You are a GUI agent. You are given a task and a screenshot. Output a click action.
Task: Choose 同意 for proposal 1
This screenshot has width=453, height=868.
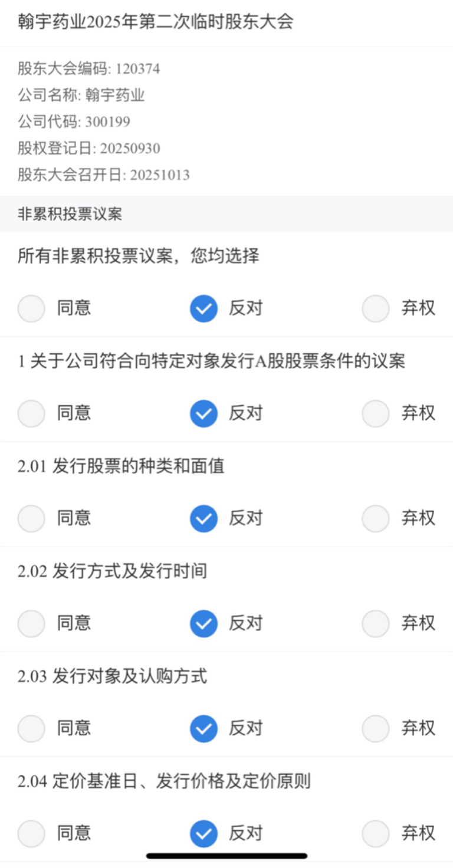(31, 413)
